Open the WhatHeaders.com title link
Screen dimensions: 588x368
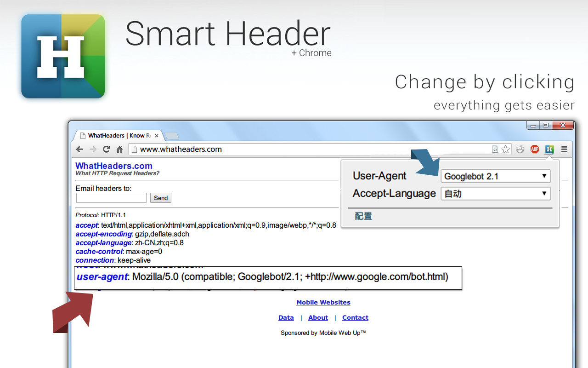click(x=114, y=166)
